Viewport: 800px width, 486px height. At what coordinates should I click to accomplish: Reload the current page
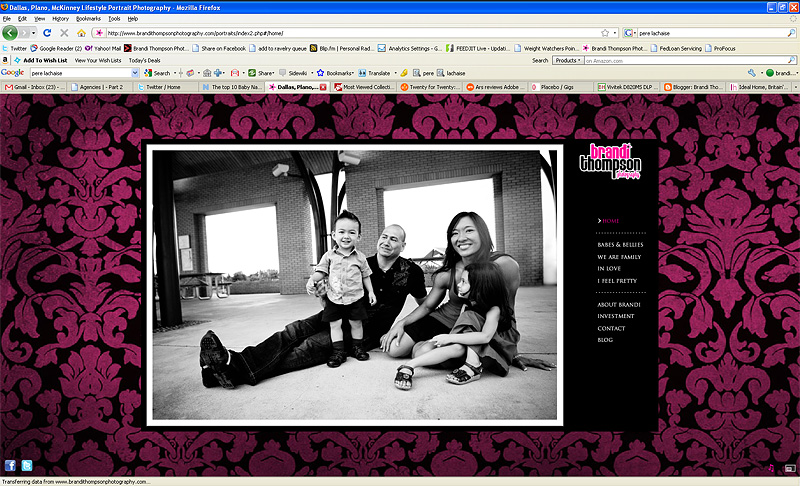tap(47, 33)
